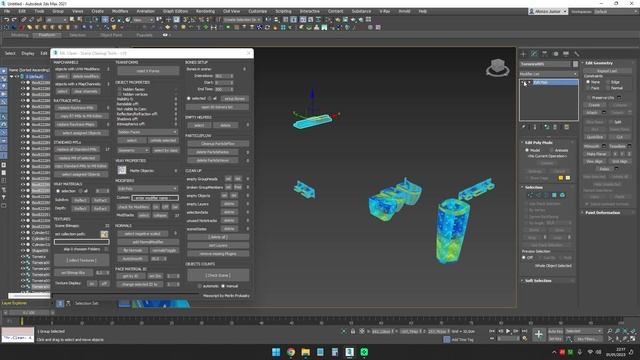Click the Mirror tool icon

point(268,20)
